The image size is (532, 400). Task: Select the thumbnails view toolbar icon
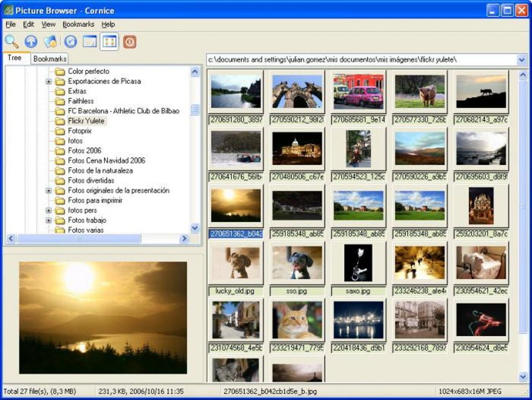109,42
